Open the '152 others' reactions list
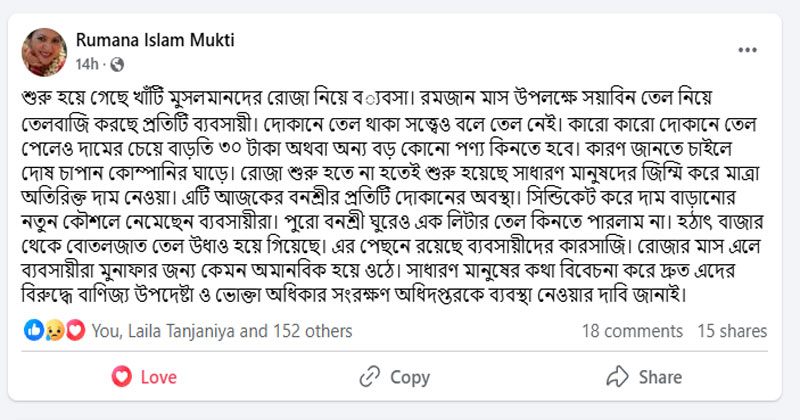800x420 pixels. (291, 330)
